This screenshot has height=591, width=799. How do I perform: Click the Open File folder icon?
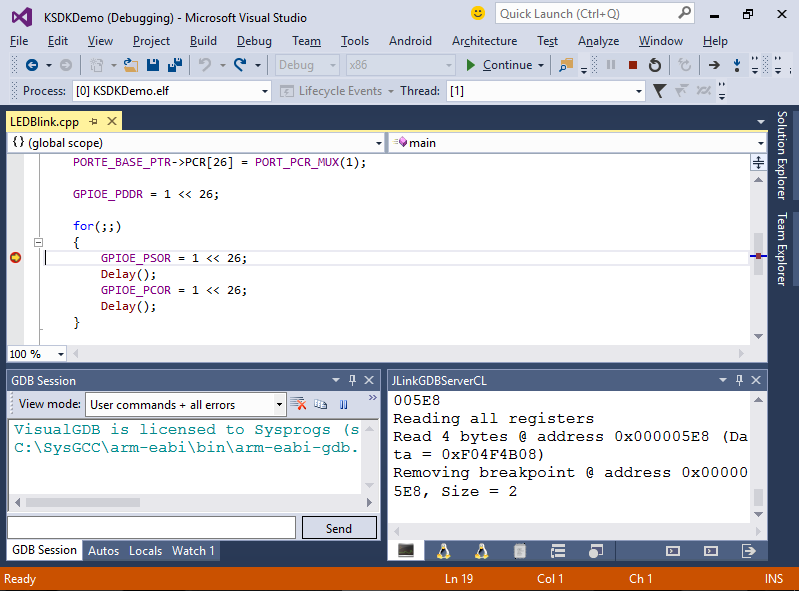(x=131, y=65)
